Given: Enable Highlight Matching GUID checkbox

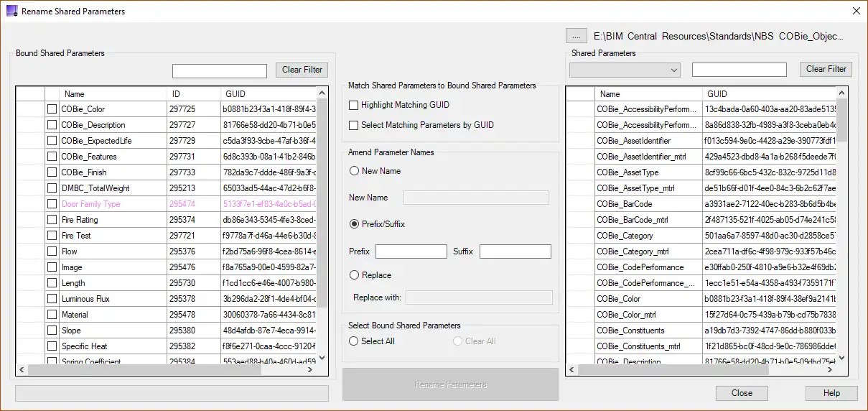Looking at the screenshot, I should click(353, 105).
